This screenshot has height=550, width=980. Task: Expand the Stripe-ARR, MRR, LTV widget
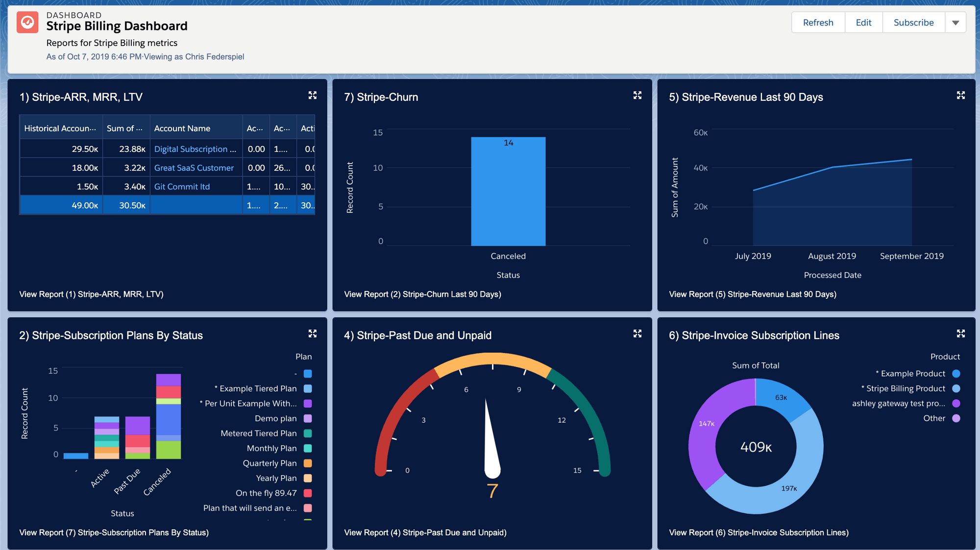tap(313, 95)
